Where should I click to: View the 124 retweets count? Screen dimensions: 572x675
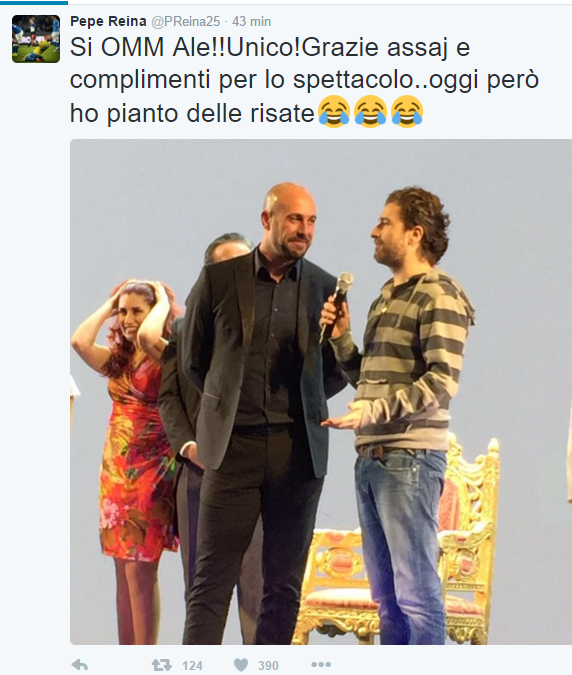(x=192, y=666)
